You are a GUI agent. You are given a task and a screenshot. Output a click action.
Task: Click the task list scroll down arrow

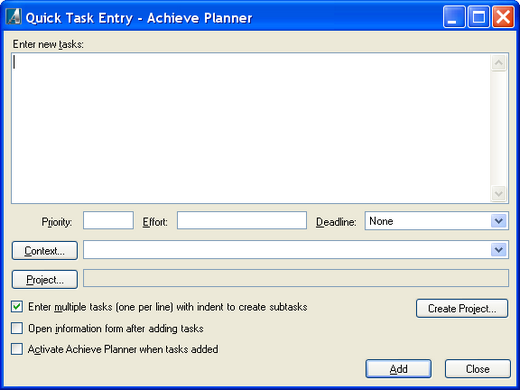(x=499, y=193)
